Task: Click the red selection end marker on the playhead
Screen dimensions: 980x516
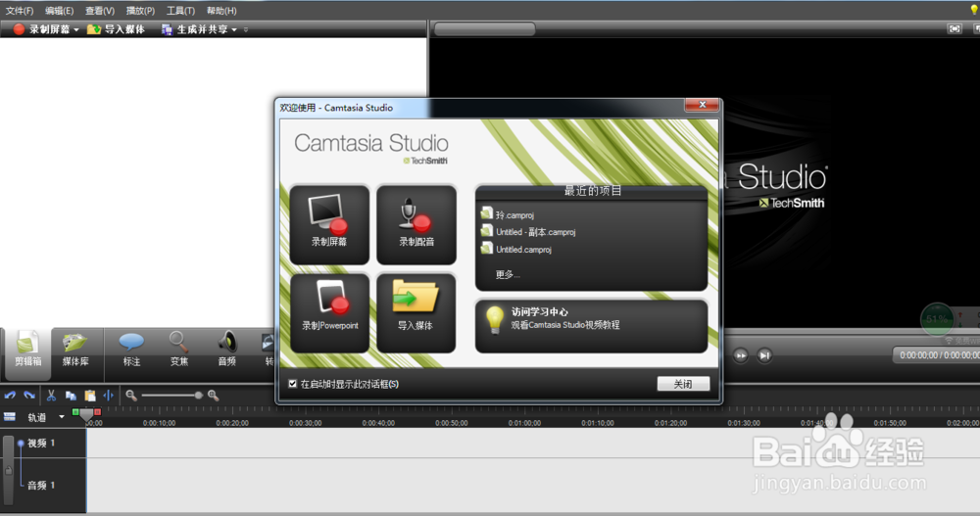Action: tap(97, 412)
